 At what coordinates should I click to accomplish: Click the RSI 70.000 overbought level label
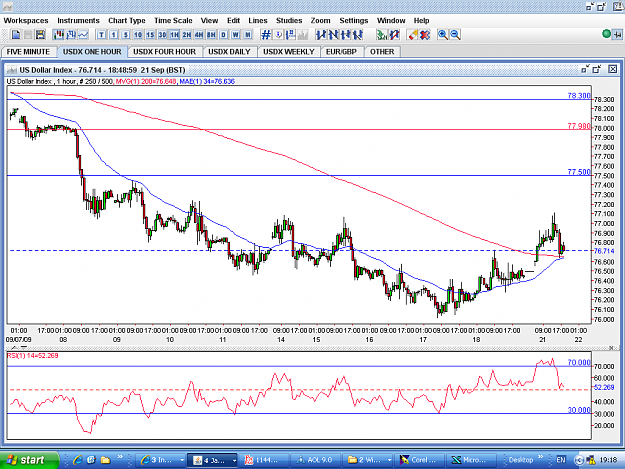click(x=579, y=363)
